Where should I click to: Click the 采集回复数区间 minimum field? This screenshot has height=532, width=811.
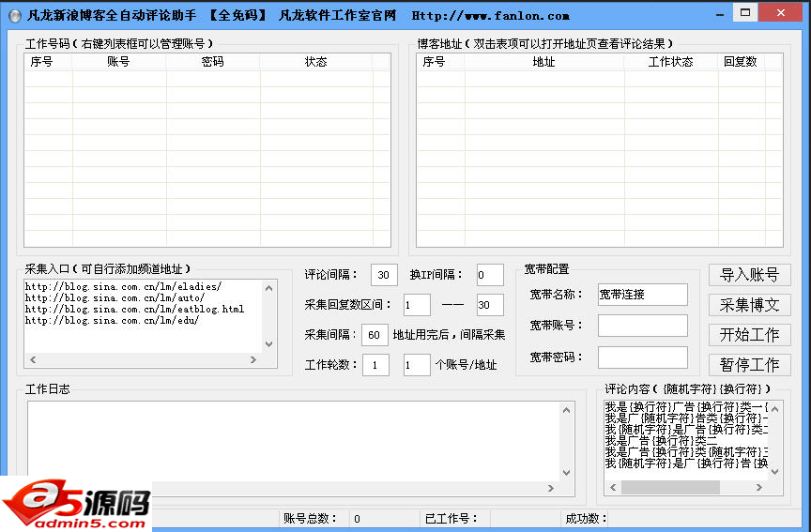click(417, 305)
